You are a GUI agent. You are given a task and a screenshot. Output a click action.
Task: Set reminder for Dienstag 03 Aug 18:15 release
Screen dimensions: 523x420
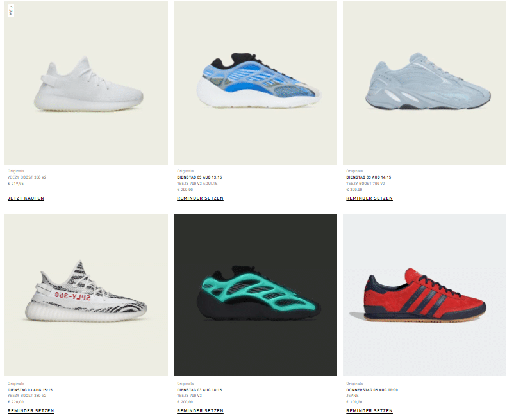click(200, 410)
